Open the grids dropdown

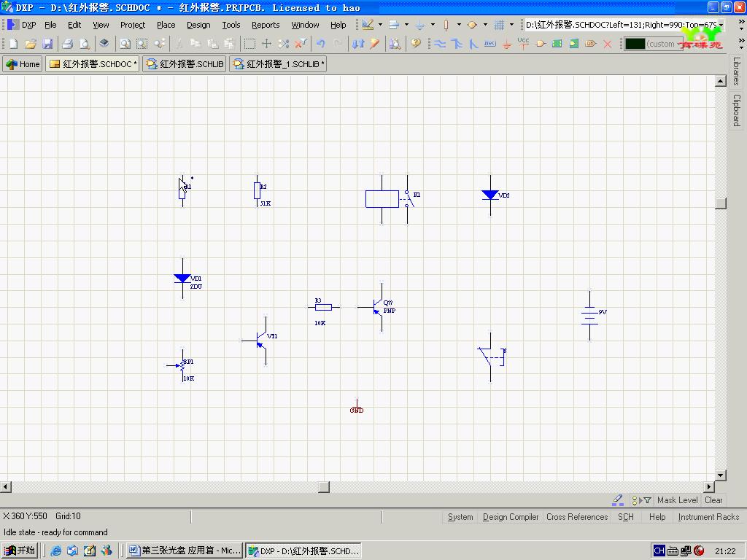coord(511,25)
